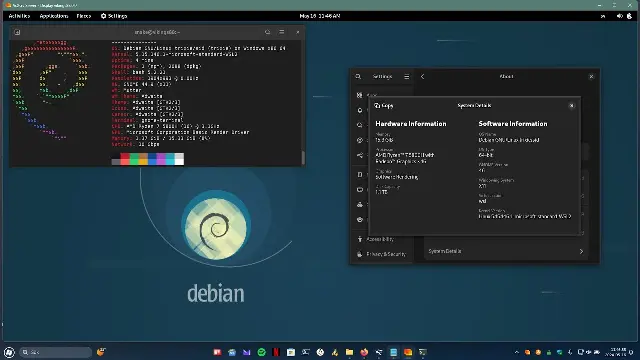Screen dimensions: 640x360
Task: Click the Hardware Information heading
Action: point(411,124)
